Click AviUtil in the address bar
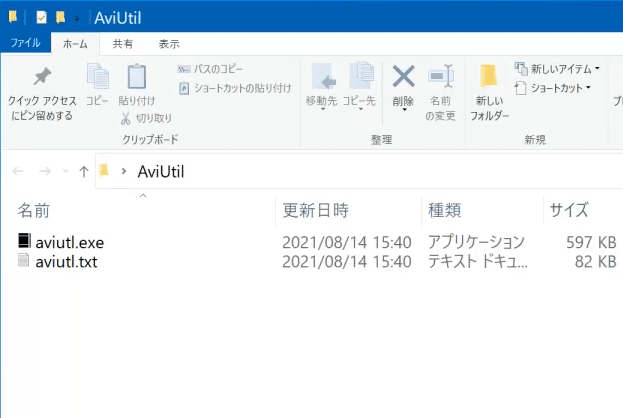 pyautogui.click(x=161, y=172)
